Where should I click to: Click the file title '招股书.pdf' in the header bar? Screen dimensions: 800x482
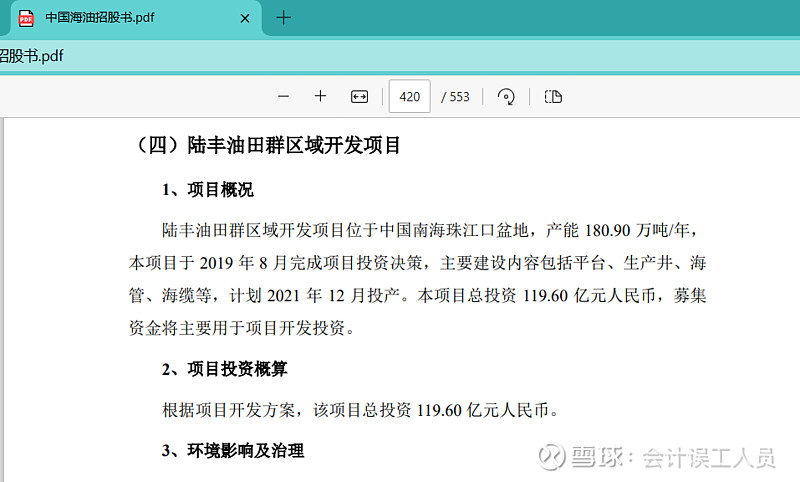32,56
